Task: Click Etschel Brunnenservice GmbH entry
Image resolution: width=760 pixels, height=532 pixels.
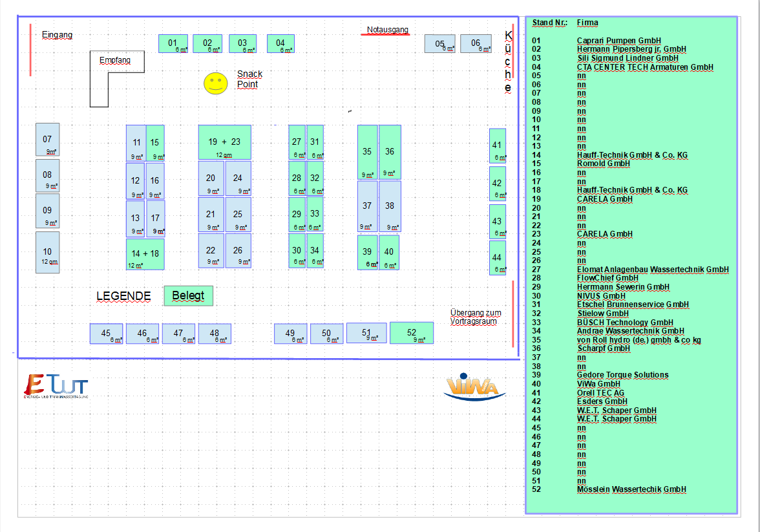Action: tap(633, 304)
